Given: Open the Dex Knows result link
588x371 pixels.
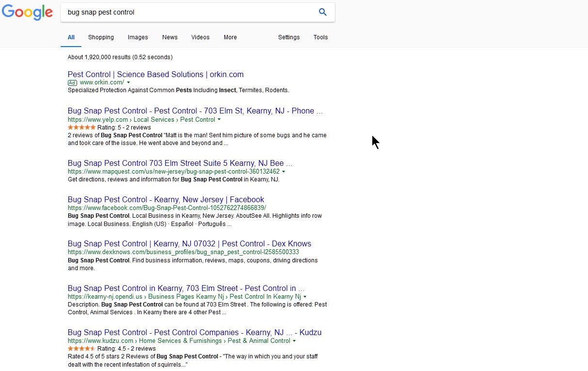Looking at the screenshot, I should click(190, 244).
